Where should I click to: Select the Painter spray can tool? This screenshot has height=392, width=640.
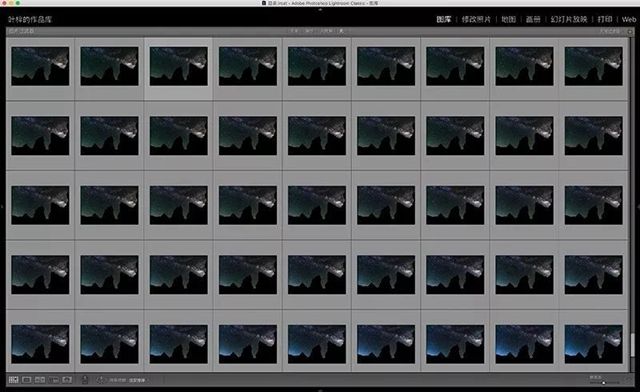(x=85, y=380)
